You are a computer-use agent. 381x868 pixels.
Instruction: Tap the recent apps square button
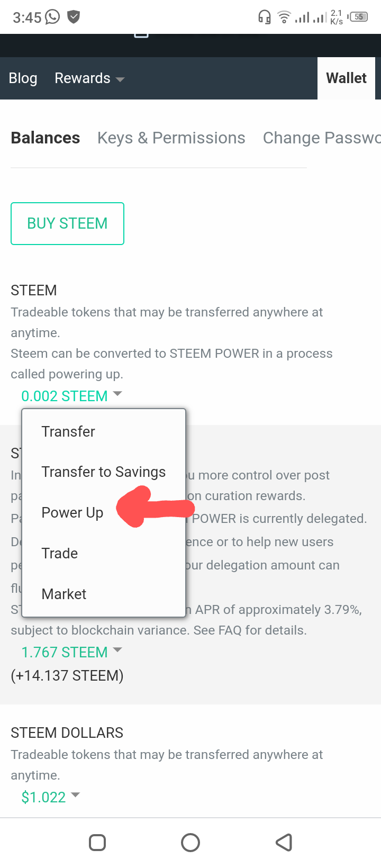[x=97, y=842]
